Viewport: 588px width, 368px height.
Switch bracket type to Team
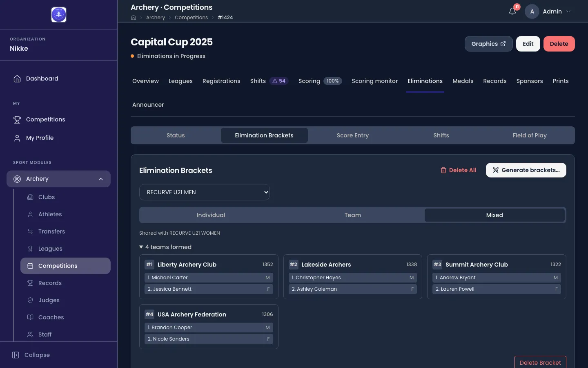click(x=353, y=215)
